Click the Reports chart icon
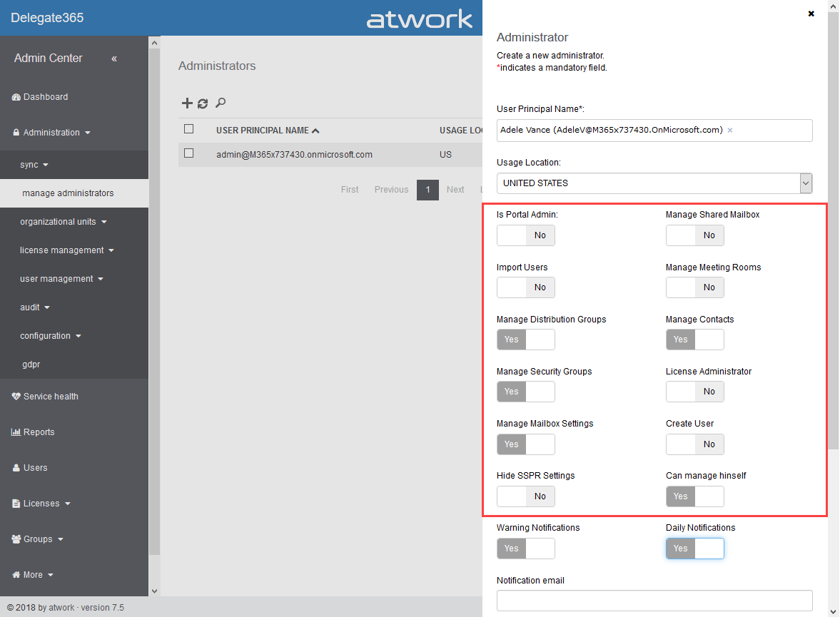 coord(16,432)
